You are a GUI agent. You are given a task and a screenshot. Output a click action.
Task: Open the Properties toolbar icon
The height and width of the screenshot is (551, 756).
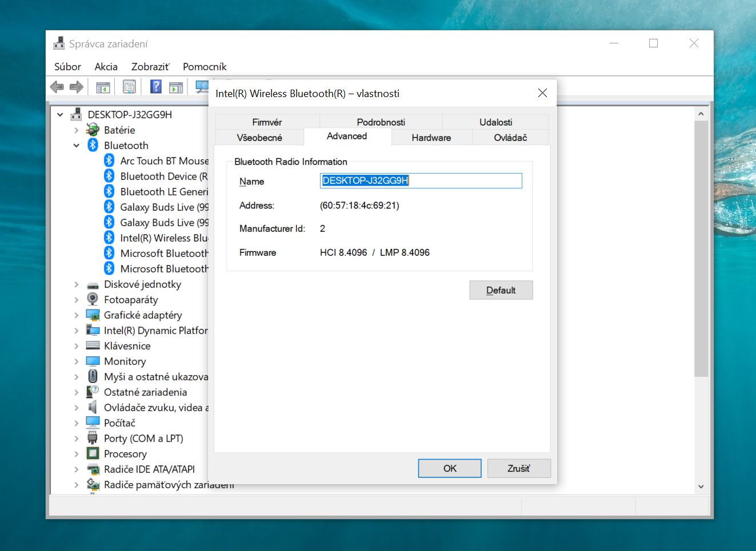click(130, 87)
